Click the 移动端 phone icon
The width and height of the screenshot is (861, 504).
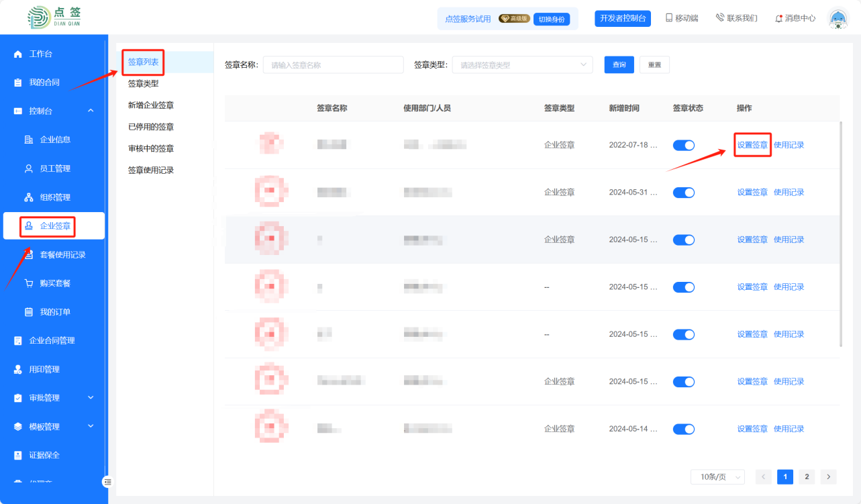(669, 18)
